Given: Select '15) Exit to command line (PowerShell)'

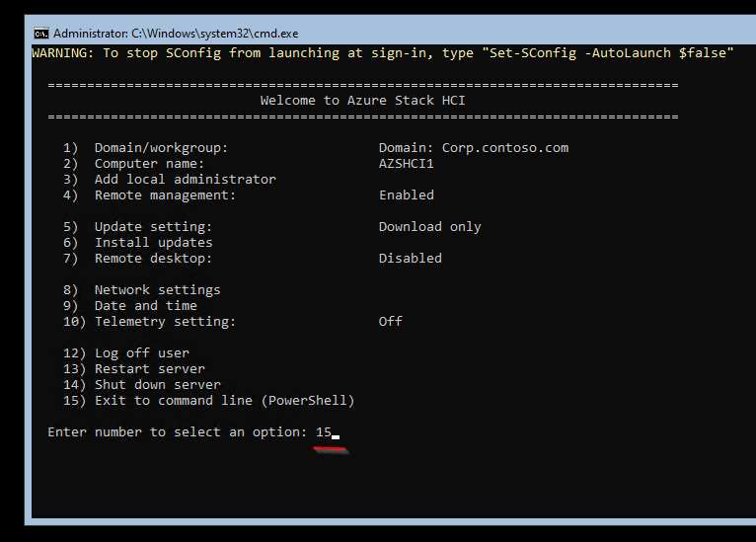Looking at the screenshot, I should pos(208,401).
